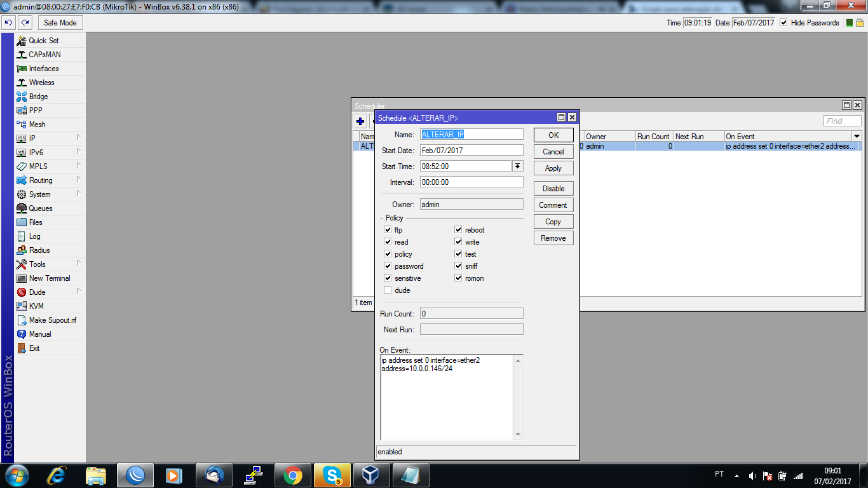The width and height of the screenshot is (868, 488).
Task: Open the Radius settings
Action: [39, 250]
